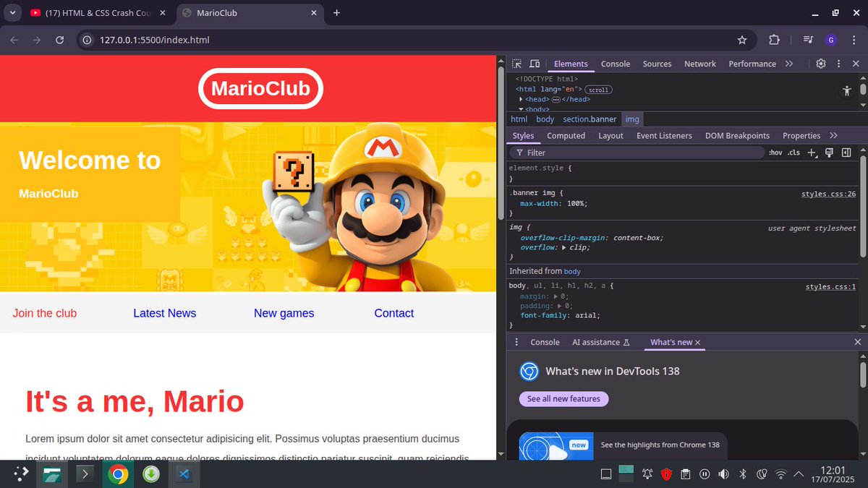The image size is (868, 488).
Task: Switch to the Console panel tab
Action: (616, 64)
